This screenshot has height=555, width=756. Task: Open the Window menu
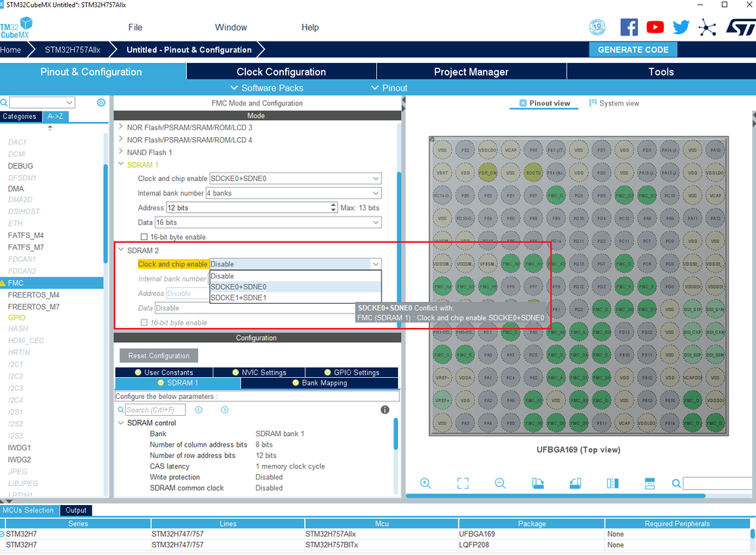pyautogui.click(x=231, y=27)
